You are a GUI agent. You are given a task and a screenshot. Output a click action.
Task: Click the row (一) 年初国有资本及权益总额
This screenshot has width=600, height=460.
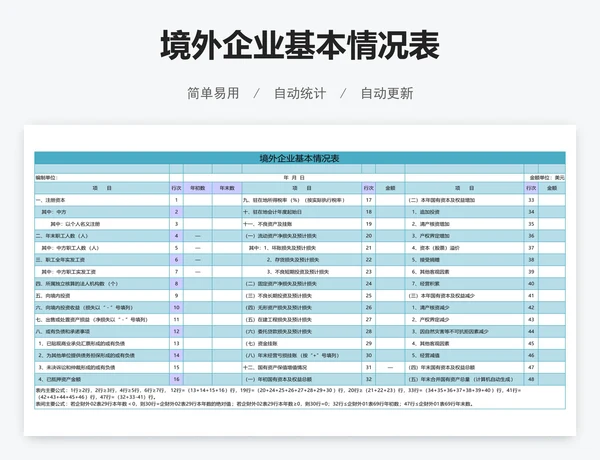[302, 379]
